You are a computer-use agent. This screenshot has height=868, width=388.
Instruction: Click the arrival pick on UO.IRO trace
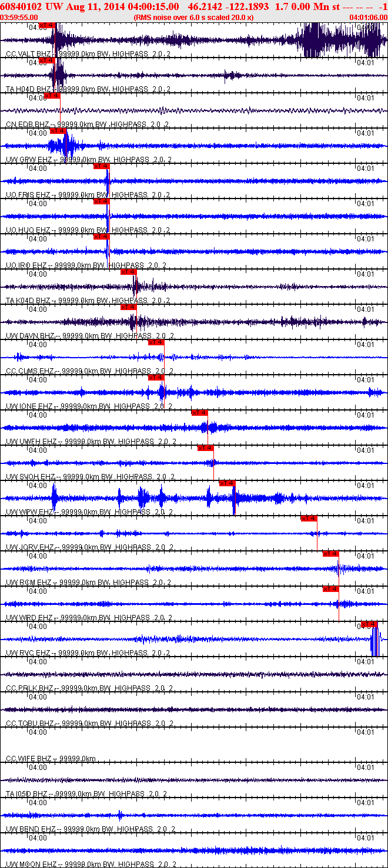click(101, 237)
